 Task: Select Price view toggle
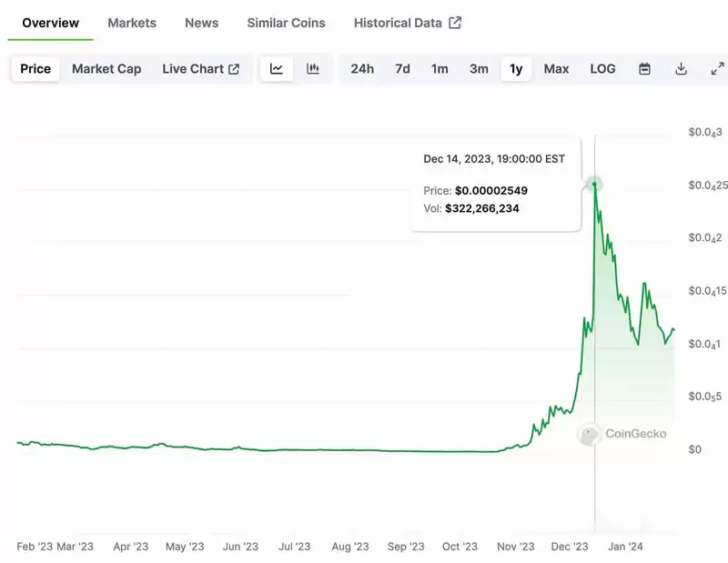[35, 69]
